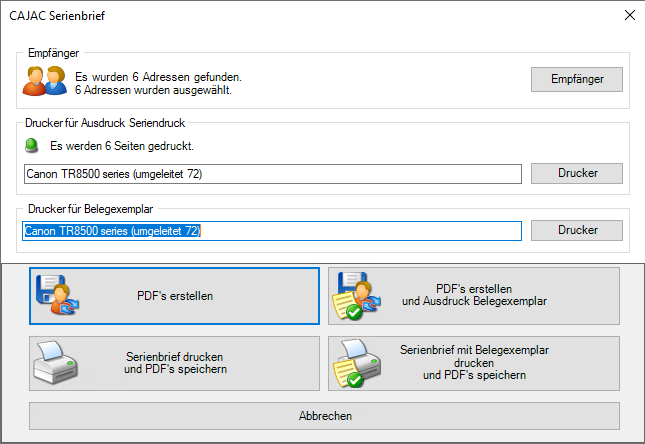Open the Empfänger selection button

[576, 79]
